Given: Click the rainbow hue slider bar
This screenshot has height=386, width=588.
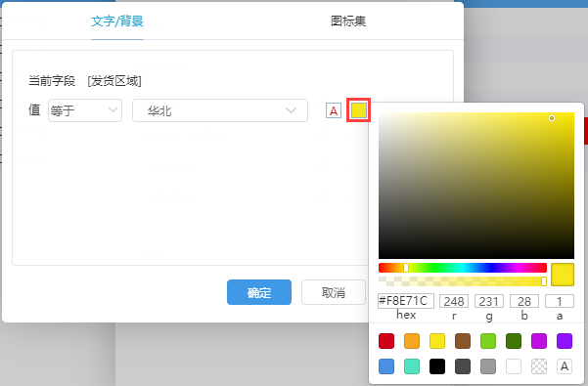Looking at the screenshot, I should (463, 268).
